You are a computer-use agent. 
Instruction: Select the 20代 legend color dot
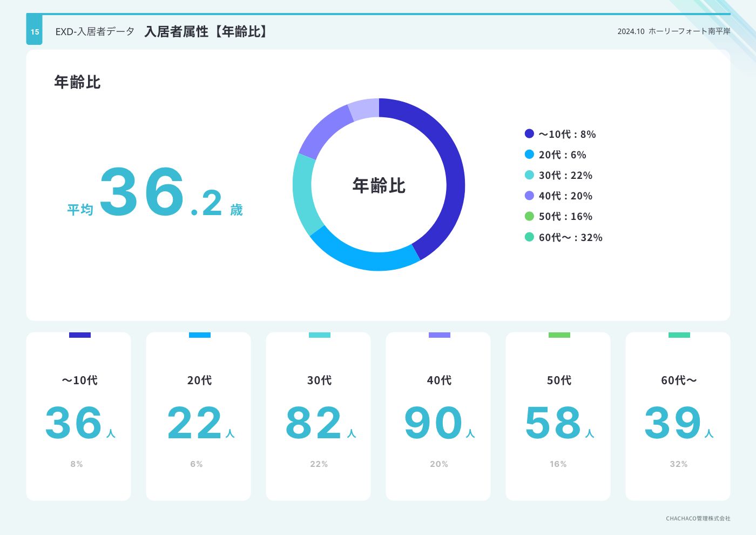(x=529, y=155)
